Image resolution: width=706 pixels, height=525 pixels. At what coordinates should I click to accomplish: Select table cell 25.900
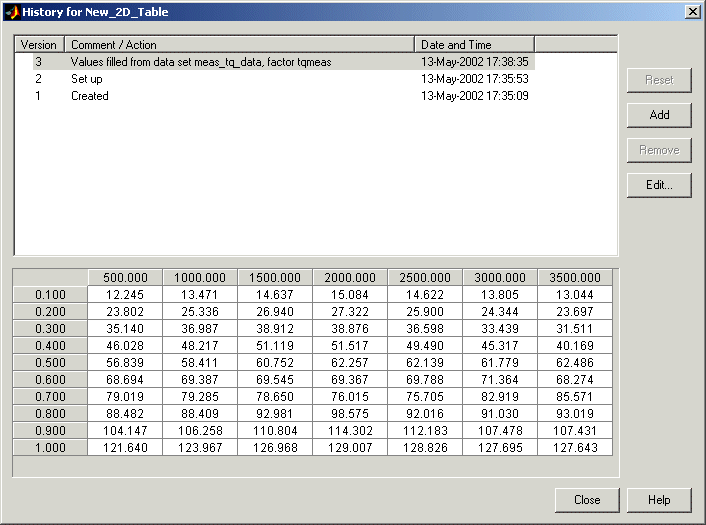tap(425, 312)
